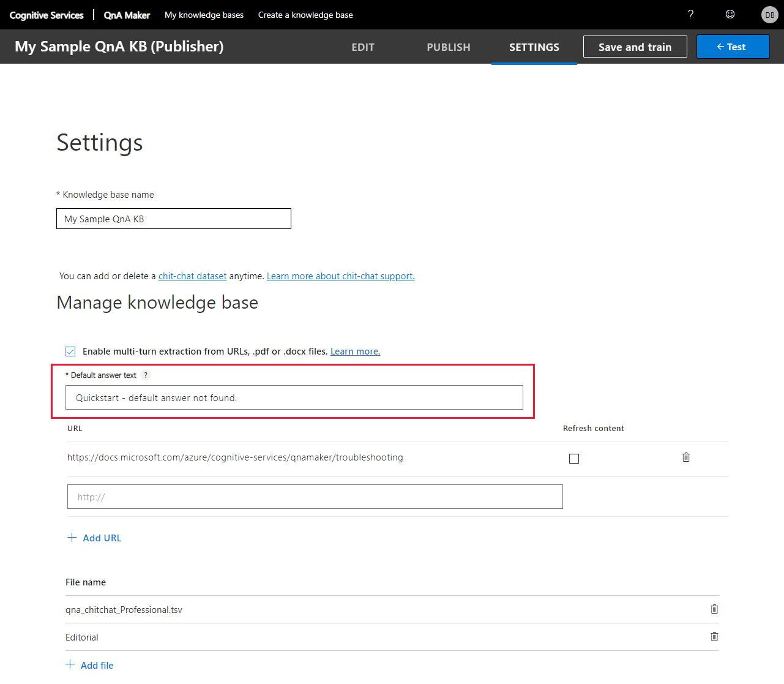Click the Save and train button
This screenshot has height=684, width=784.
tap(635, 47)
